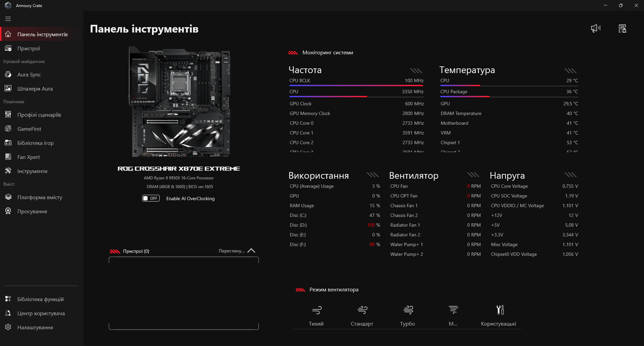The width and height of the screenshot is (644, 346).
Task: Click the GPU Memory Clock row
Action: (x=357, y=113)
